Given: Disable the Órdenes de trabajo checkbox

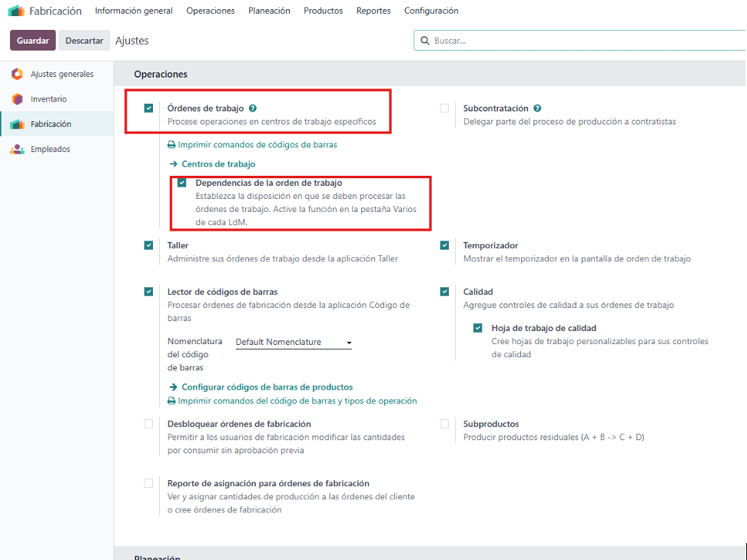Looking at the screenshot, I should (x=148, y=108).
